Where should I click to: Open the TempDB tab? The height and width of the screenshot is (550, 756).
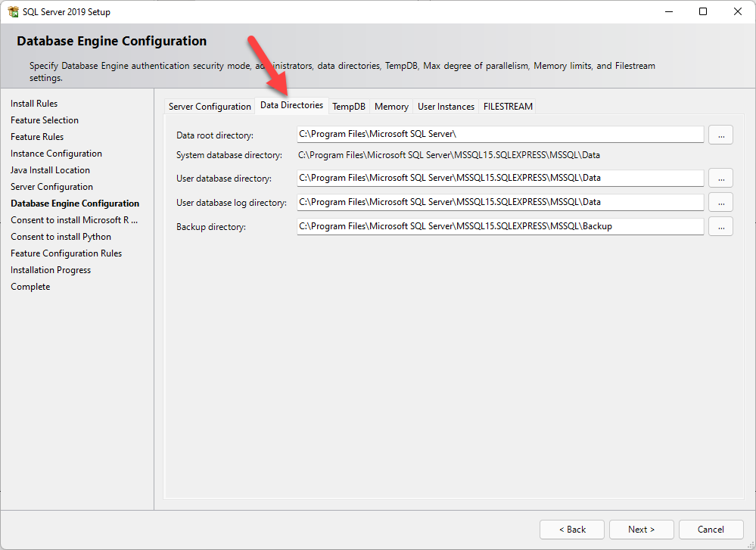point(349,107)
